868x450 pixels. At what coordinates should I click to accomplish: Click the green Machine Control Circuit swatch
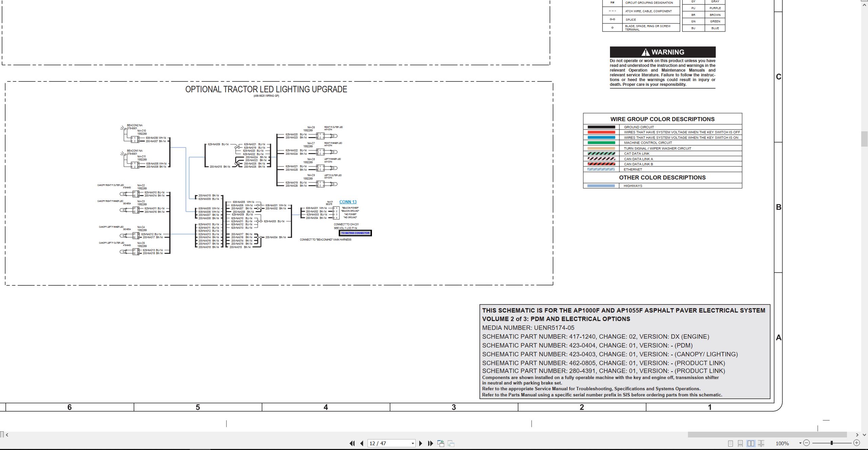601,143
